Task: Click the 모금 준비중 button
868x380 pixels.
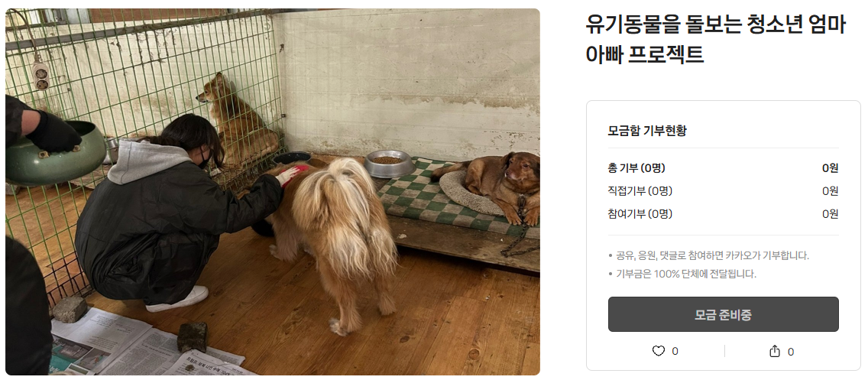Action: click(723, 315)
